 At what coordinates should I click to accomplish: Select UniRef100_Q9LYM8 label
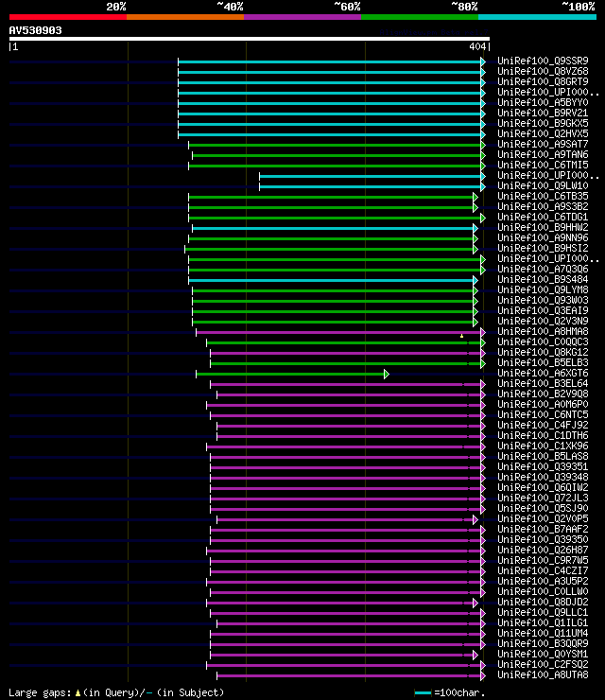543,289
